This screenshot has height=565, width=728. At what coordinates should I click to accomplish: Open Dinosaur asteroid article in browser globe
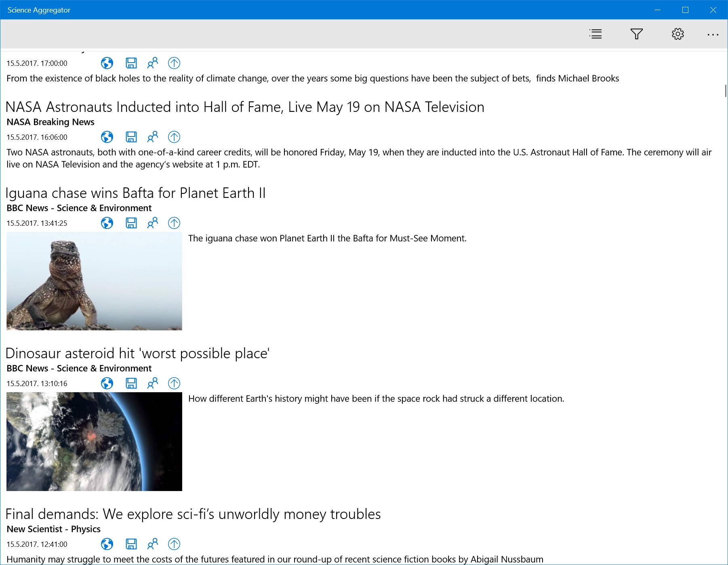(x=107, y=383)
